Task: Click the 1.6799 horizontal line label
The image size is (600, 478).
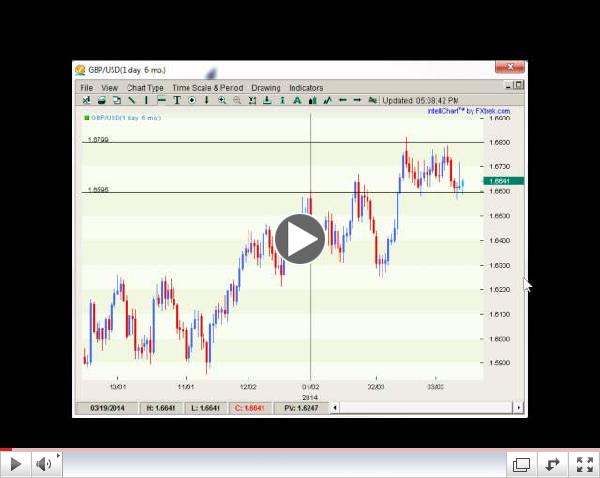Action: point(98,139)
